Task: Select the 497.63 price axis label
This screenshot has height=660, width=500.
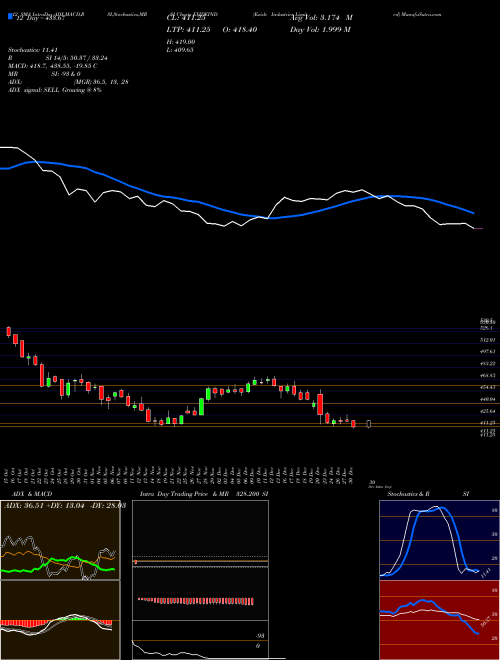Action: 487,351
